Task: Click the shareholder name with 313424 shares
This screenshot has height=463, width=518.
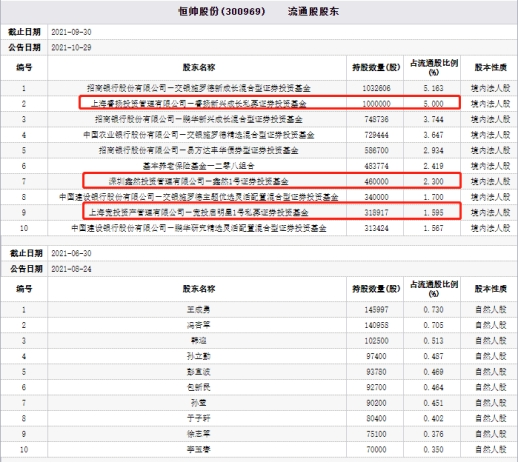Action: pyautogui.click(x=199, y=228)
